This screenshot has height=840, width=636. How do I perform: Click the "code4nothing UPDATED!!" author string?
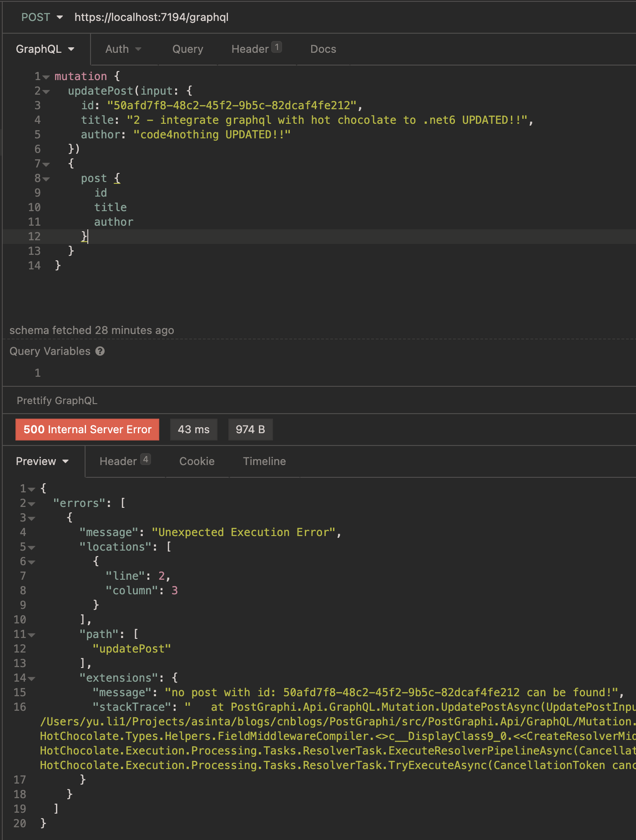212,135
